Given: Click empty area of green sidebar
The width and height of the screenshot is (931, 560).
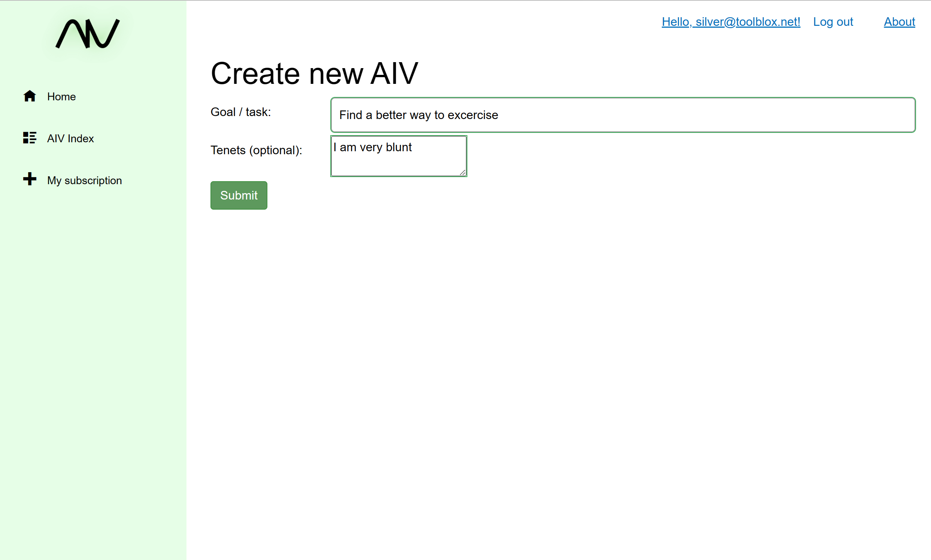Looking at the screenshot, I should point(93,340).
